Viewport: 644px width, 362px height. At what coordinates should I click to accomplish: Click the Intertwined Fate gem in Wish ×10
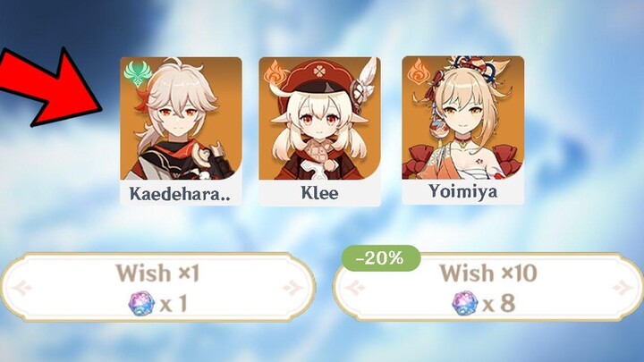[465, 303]
